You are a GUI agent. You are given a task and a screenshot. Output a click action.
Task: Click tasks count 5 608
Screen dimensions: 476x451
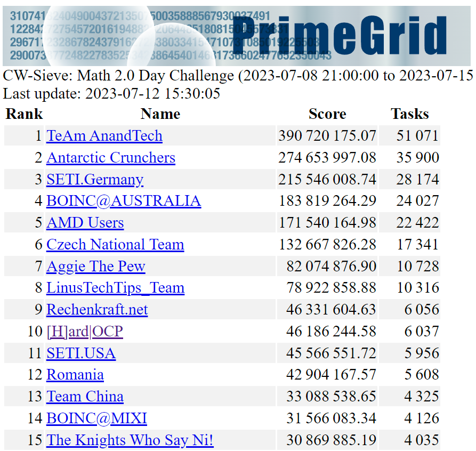point(422,375)
